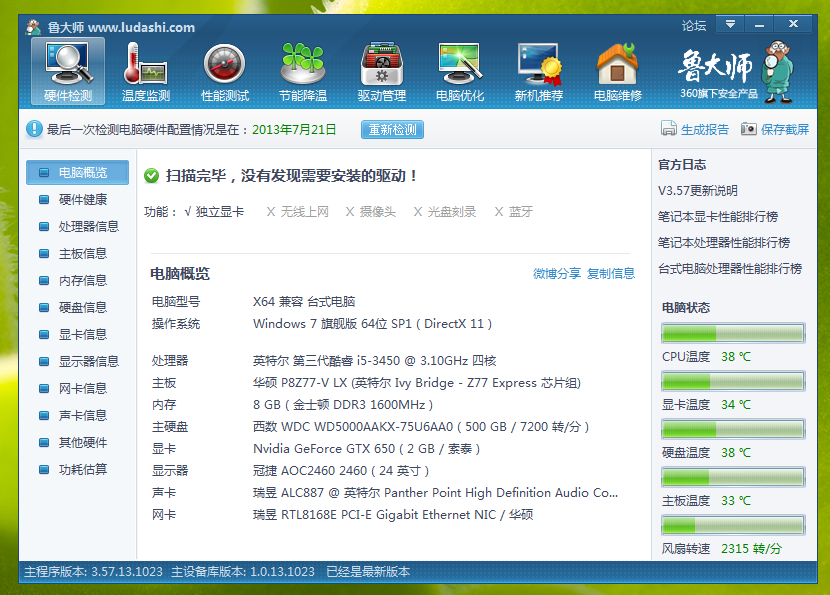This screenshot has width=830, height=595.
Task: Click the WDC WD5000AAKX hard disk text
Action: (x=421, y=427)
